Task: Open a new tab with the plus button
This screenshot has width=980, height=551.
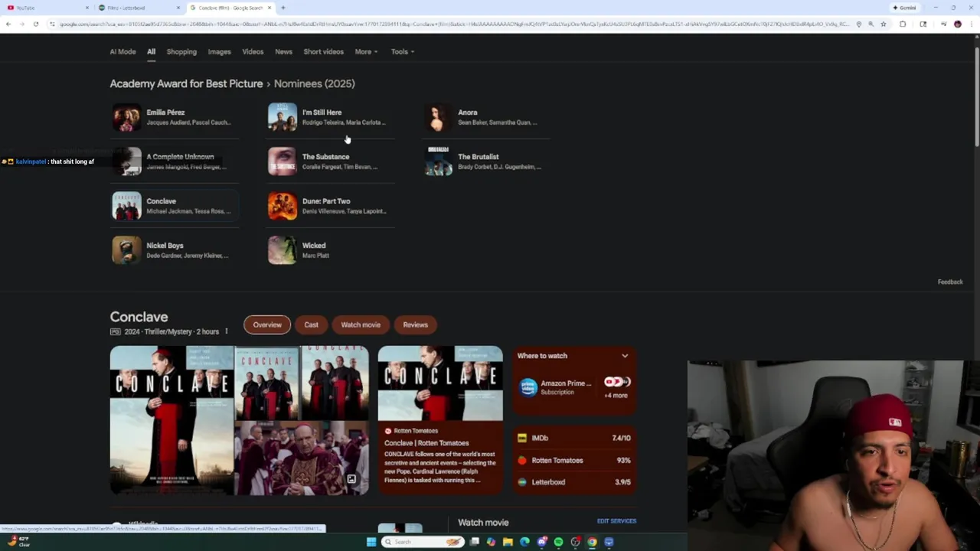Action: (x=283, y=8)
